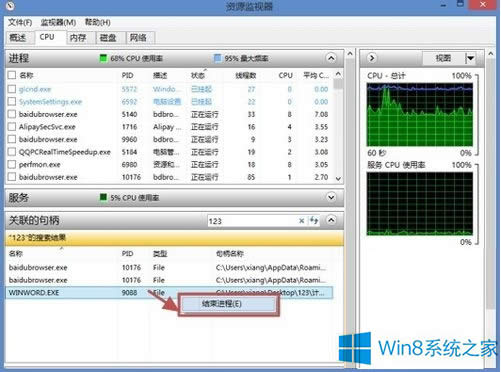Open the 文件(F) menu
The width and height of the screenshot is (501, 372).
coord(20,23)
